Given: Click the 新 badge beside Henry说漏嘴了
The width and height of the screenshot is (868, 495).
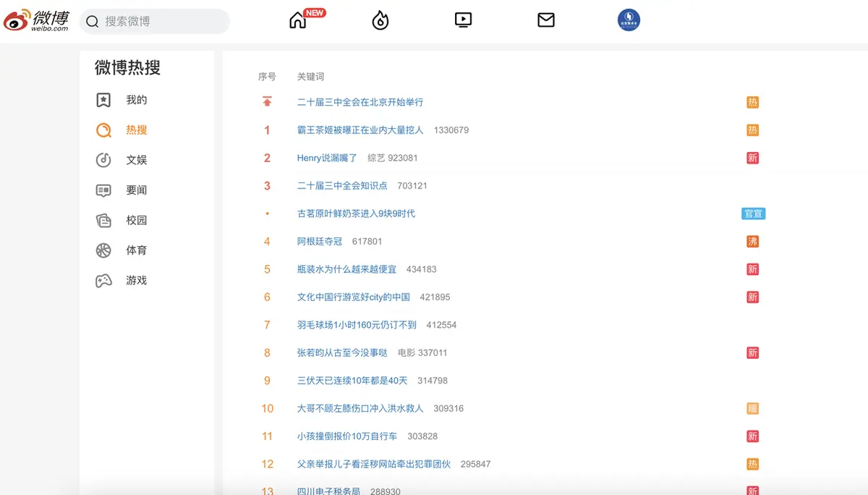Looking at the screenshot, I should click(x=753, y=158).
